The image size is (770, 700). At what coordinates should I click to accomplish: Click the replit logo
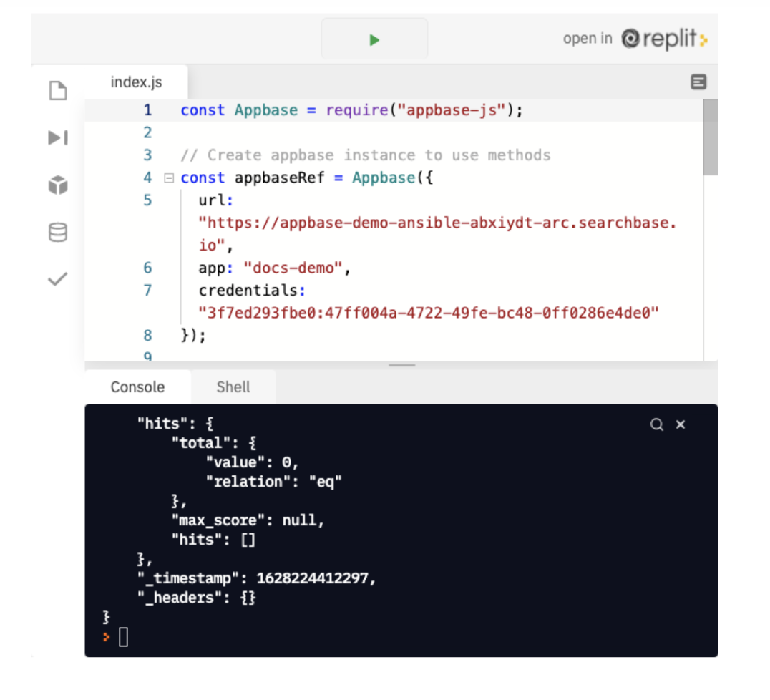tap(664, 39)
